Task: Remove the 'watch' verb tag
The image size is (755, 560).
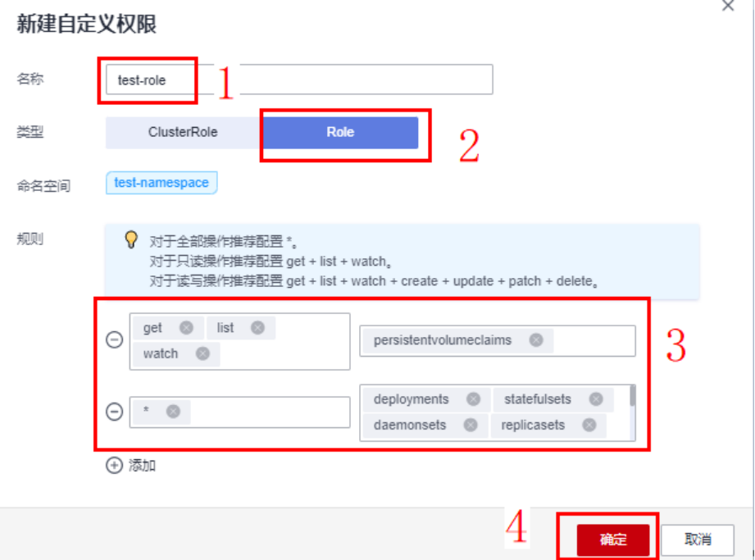Action: click(x=202, y=354)
